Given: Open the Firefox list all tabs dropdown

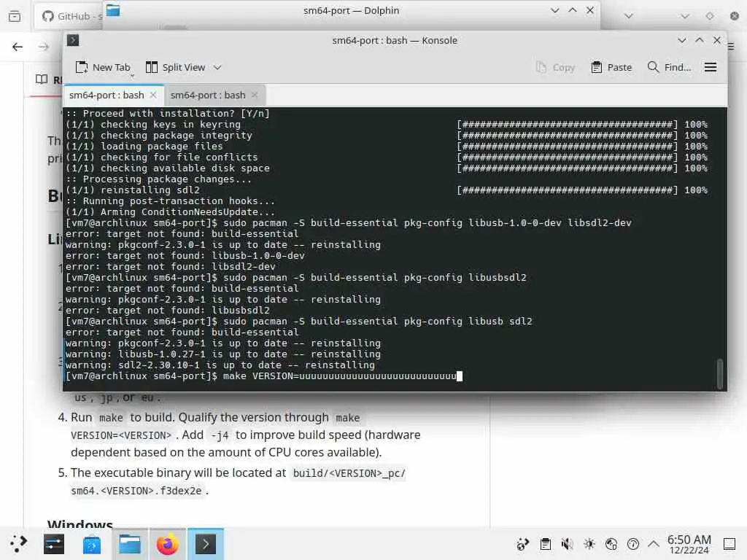Looking at the screenshot, I should [629, 16].
